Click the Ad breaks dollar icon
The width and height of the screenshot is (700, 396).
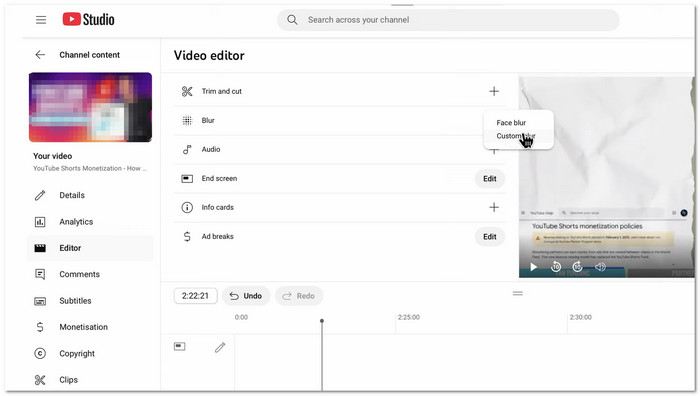coord(187,237)
